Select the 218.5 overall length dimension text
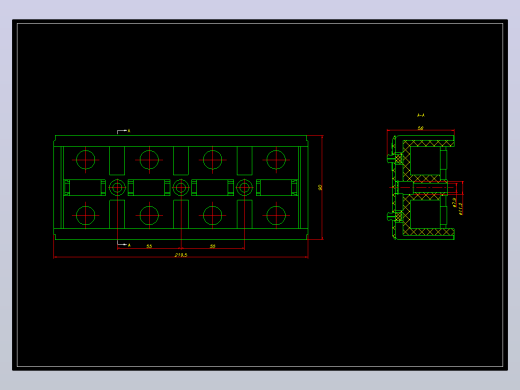This screenshot has height=390, width=520. click(x=181, y=255)
